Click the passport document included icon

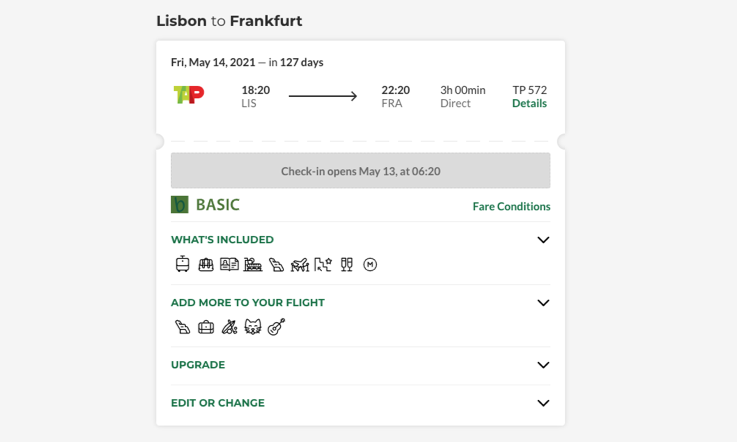pos(229,265)
